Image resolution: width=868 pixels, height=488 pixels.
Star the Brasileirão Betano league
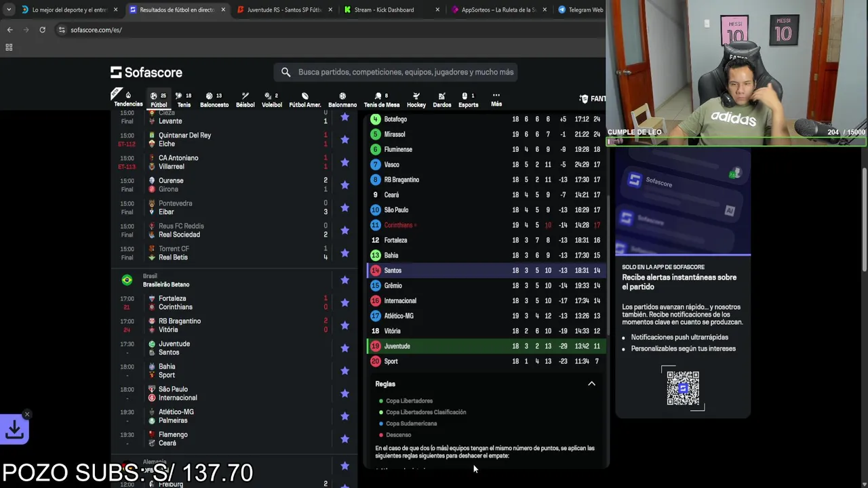pyautogui.click(x=344, y=280)
